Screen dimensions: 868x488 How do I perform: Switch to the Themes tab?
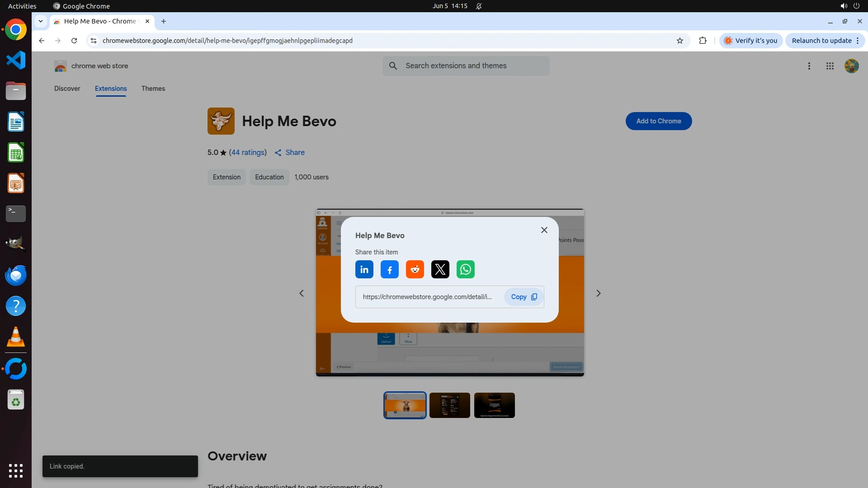click(153, 89)
